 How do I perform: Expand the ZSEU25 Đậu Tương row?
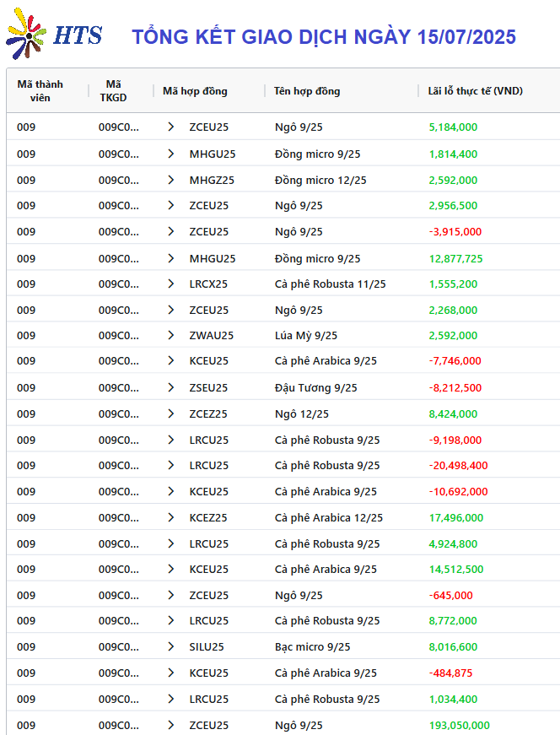(x=171, y=387)
